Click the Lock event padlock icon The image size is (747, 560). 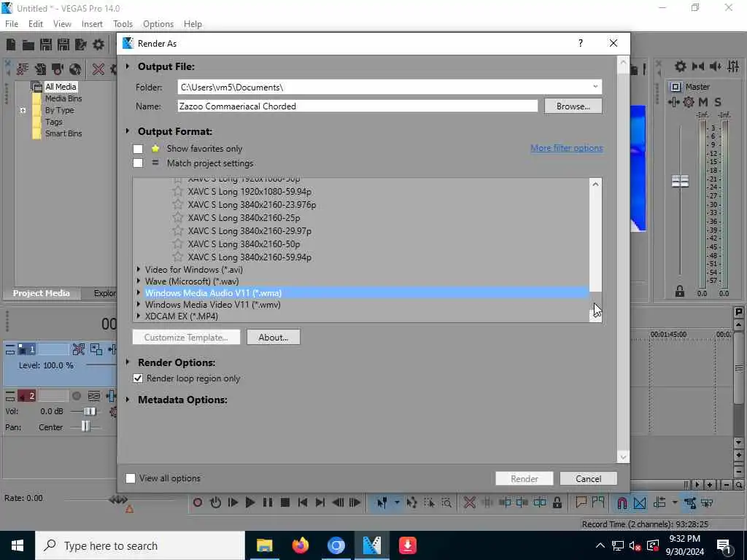[x=557, y=502]
